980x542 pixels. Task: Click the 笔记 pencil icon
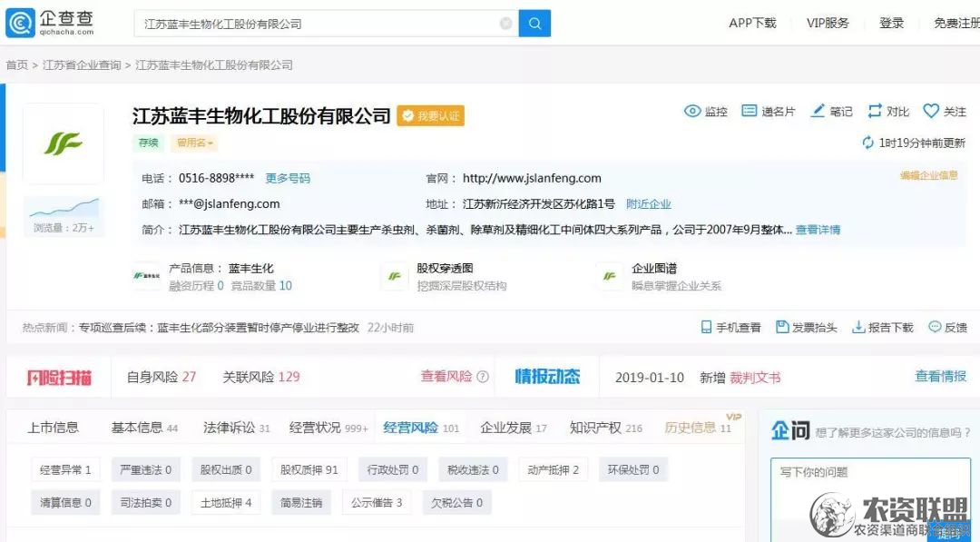818,111
